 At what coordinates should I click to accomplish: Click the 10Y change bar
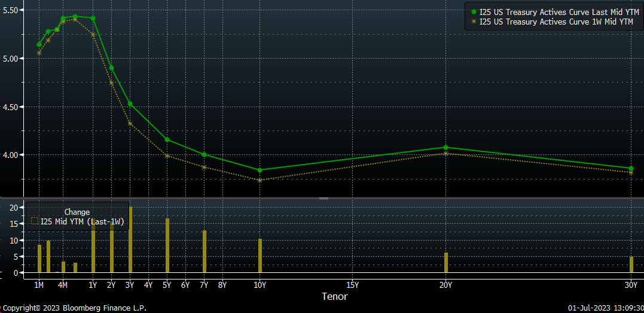(x=260, y=256)
